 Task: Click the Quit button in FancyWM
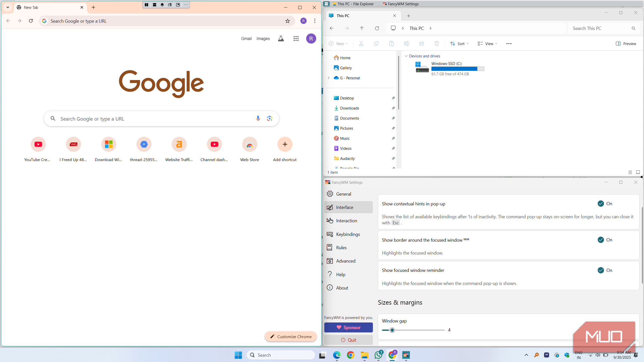[x=348, y=340]
